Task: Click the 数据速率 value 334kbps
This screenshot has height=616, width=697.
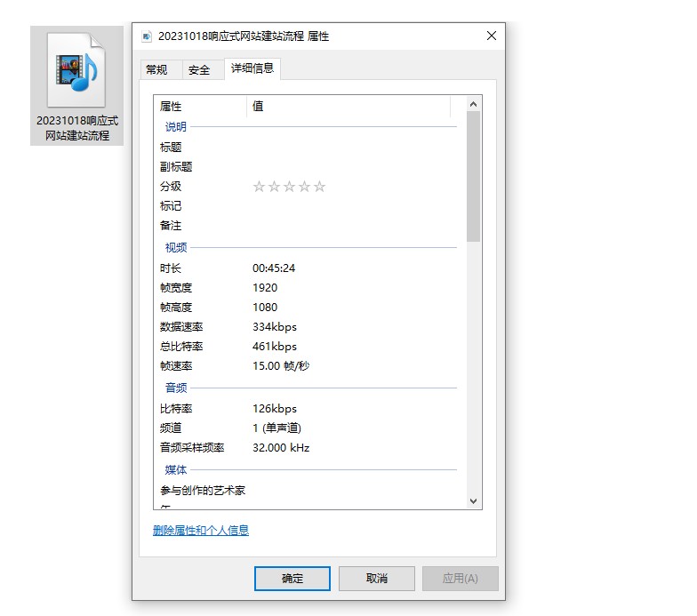Action: pos(275,327)
